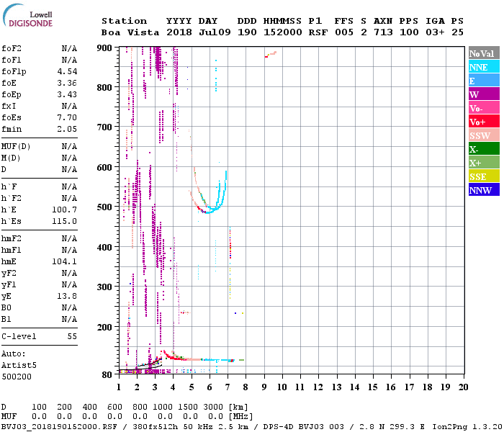Click the MUF(D) parameter label
Image resolution: width=504 pixels, height=432 pixels.
[16, 147]
